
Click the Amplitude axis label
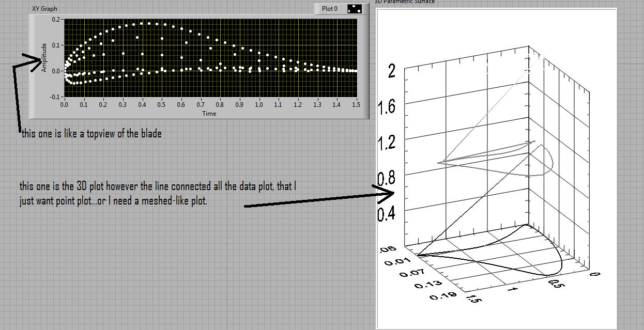pyautogui.click(x=44, y=57)
